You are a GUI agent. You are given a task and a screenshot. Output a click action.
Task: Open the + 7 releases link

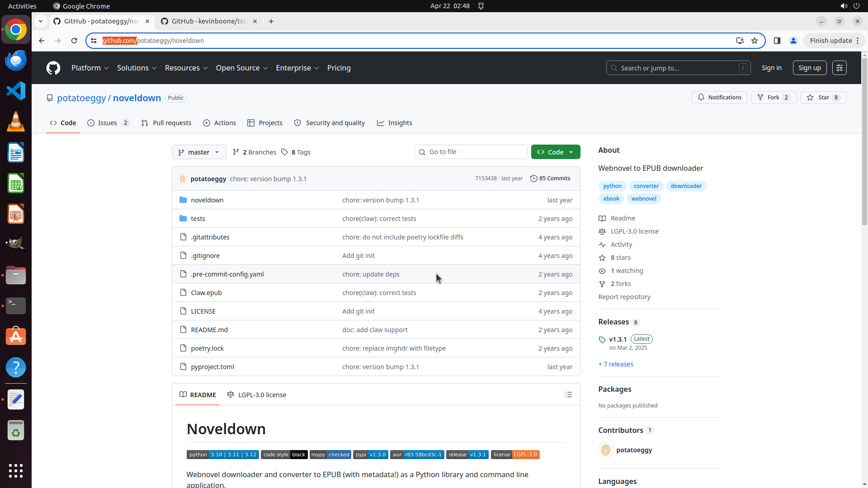616,364
